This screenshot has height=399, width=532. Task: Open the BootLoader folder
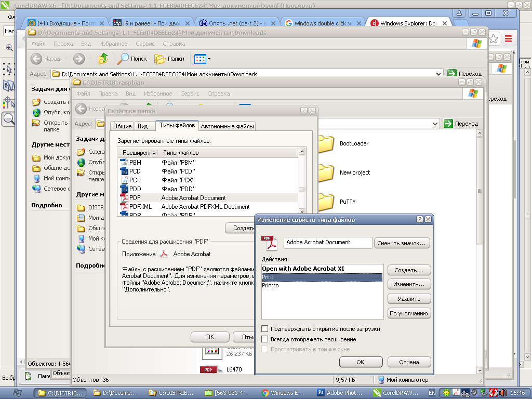point(343,143)
